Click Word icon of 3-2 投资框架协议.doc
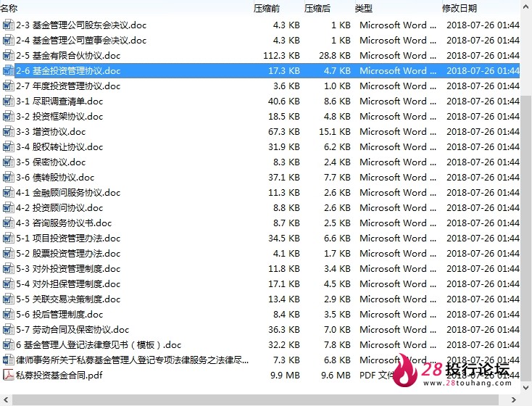The width and height of the screenshot is (532, 406). point(8,117)
